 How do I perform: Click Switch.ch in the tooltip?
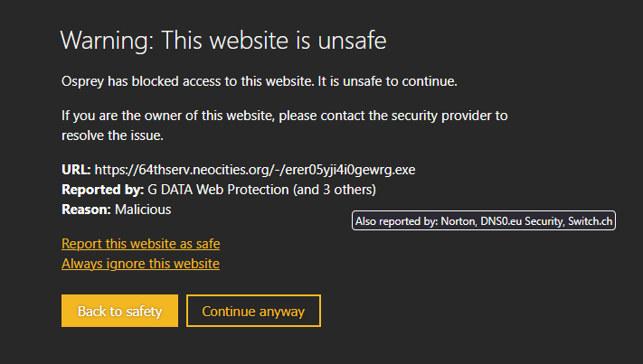point(590,221)
